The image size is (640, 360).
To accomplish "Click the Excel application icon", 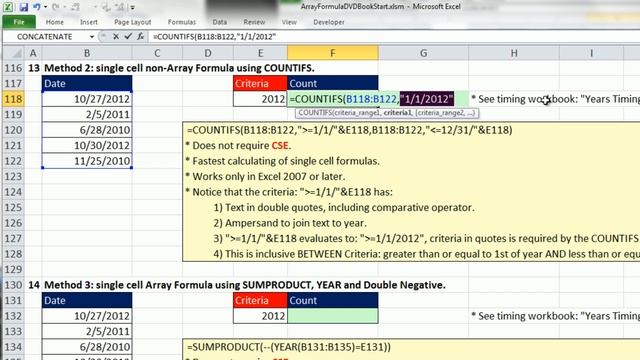I will tap(8, 7).
